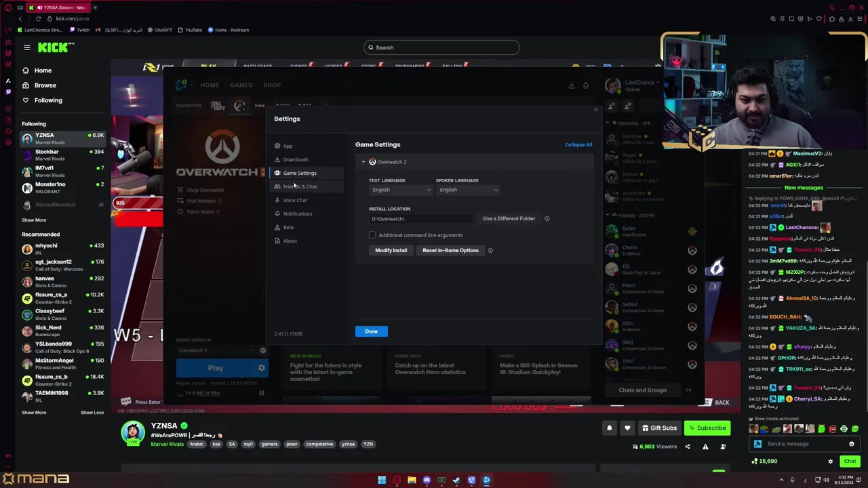
Task: Click the YZNSA streamer avatar
Action: 133,433
